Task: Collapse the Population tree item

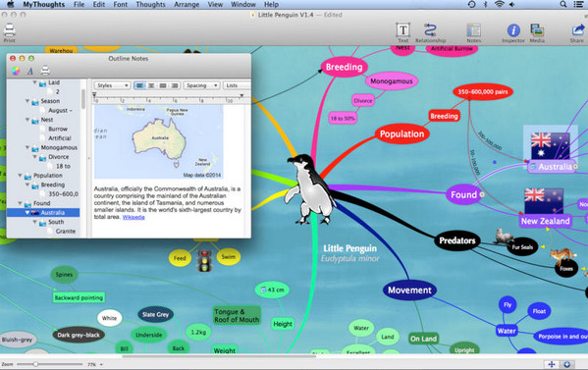Action: 20,176
